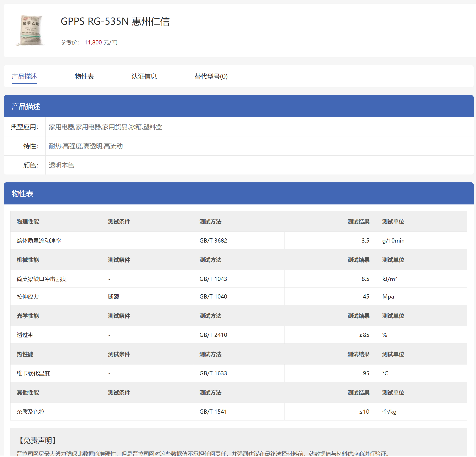Click the 典型应用 label
Screen dimensions: 476x457
point(25,127)
